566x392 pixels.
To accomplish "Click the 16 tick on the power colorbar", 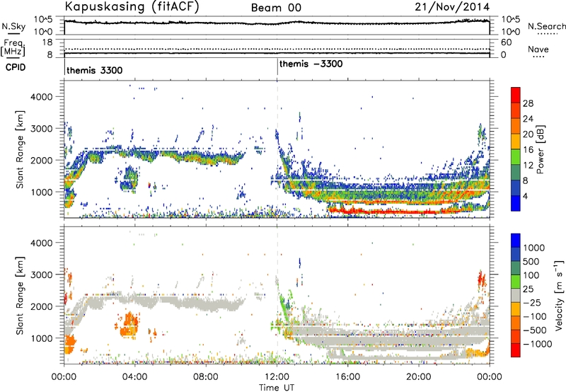I will [x=528, y=150].
